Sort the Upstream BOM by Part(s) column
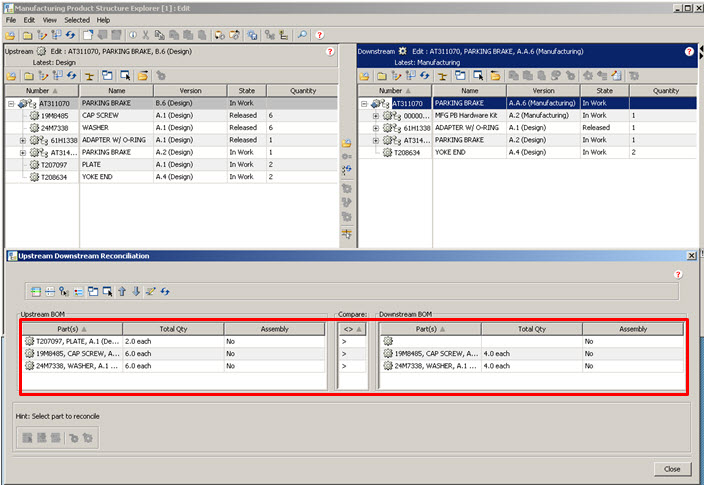The width and height of the screenshot is (704, 485). coord(72,329)
